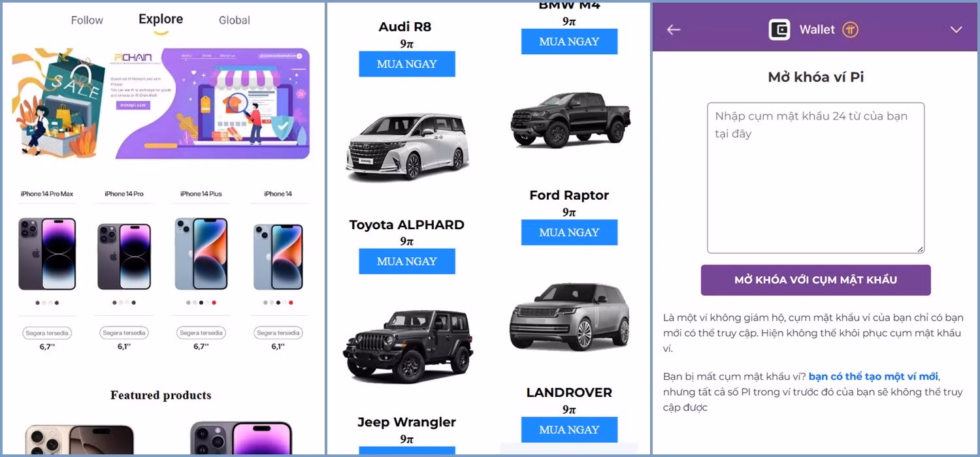Viewport: 980px width, 457px height.
Task: Click MUA NGAY under LANDROVER
Action: click(x=569, y=430)
